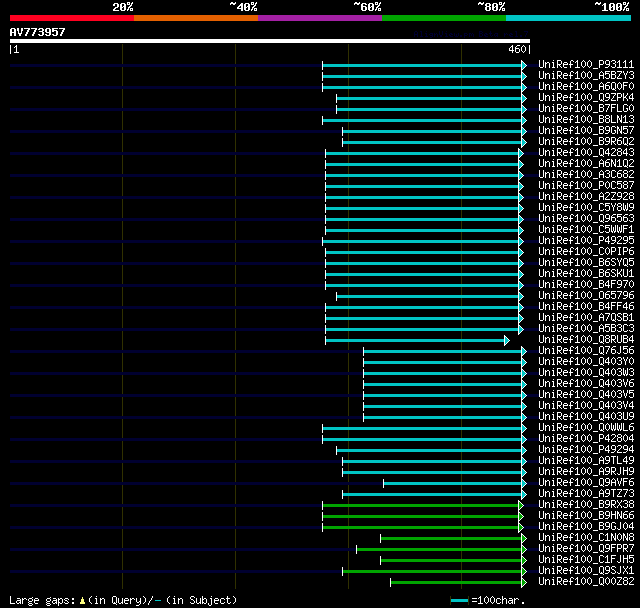Click the purple ~60% legend segment
640x608 pixels.
pos(320,18)
